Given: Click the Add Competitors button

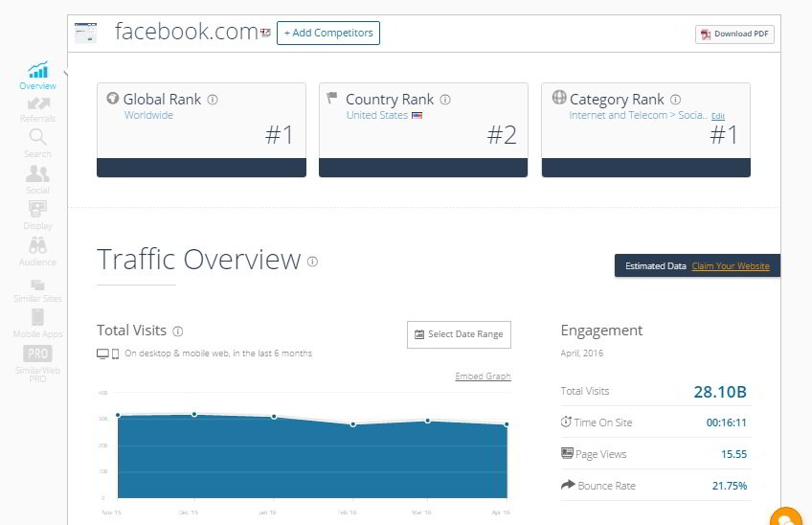Looking at the screenshot, I should [328, 33].
